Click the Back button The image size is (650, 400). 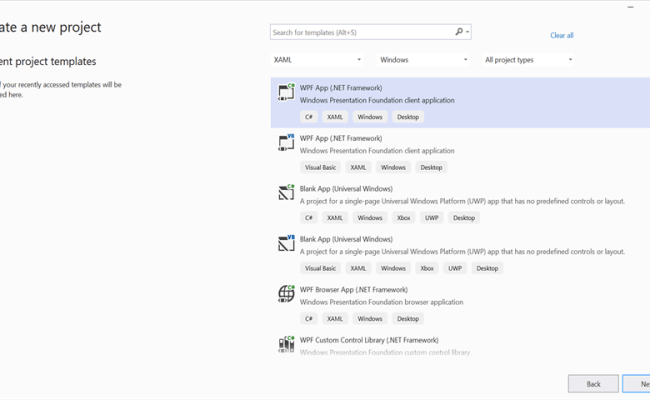(x=593, y=384)
